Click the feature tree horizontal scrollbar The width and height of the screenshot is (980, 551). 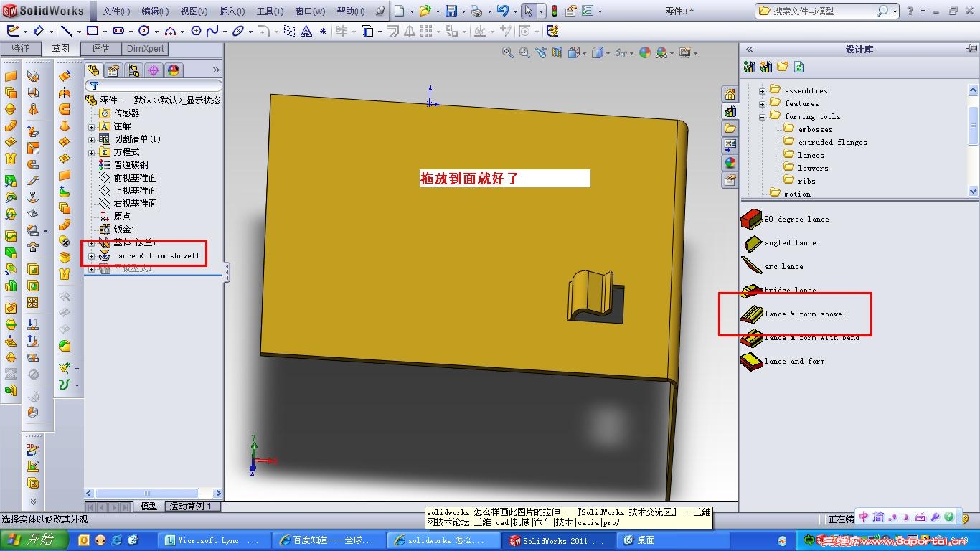click(x=154, y=493)
